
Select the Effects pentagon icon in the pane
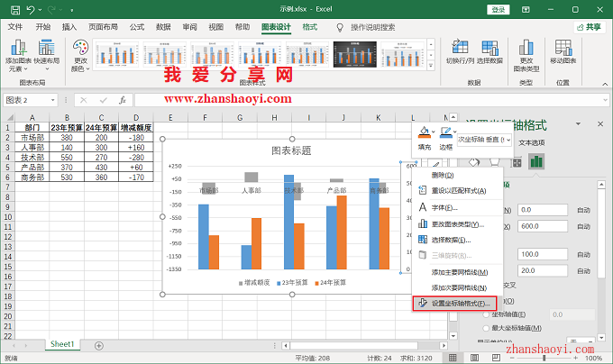click(x=495, y=162)
